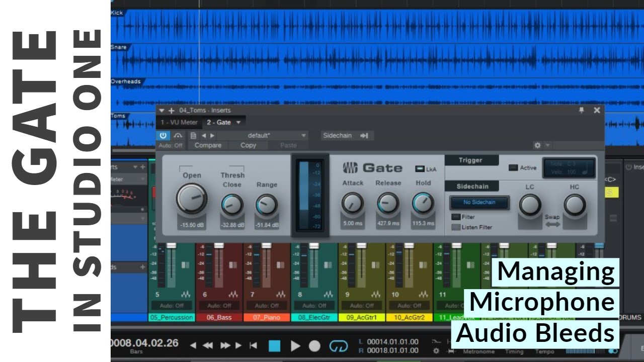Click the Swap double-arrow icon
This screenshot has height=362, width=644.
552,224
